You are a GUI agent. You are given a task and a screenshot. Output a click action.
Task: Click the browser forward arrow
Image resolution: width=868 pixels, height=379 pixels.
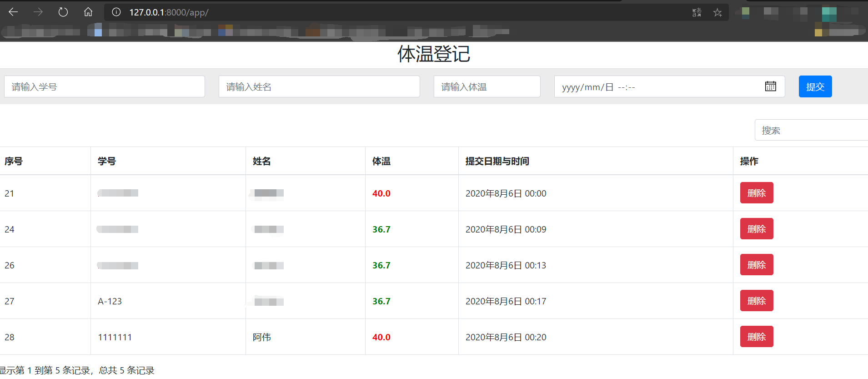(38, 12)
